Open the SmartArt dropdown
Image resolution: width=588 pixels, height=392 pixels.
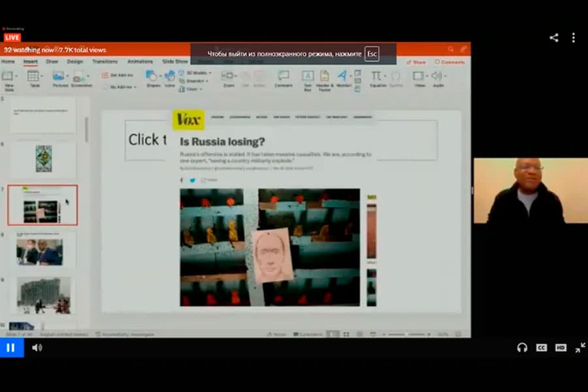pyautogui.click(x=193, y=81)
